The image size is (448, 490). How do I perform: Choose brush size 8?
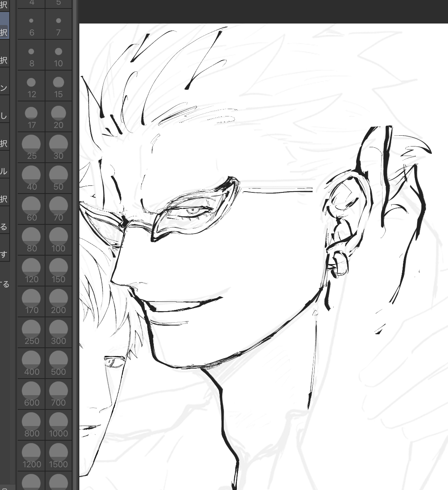coord(32,56)
